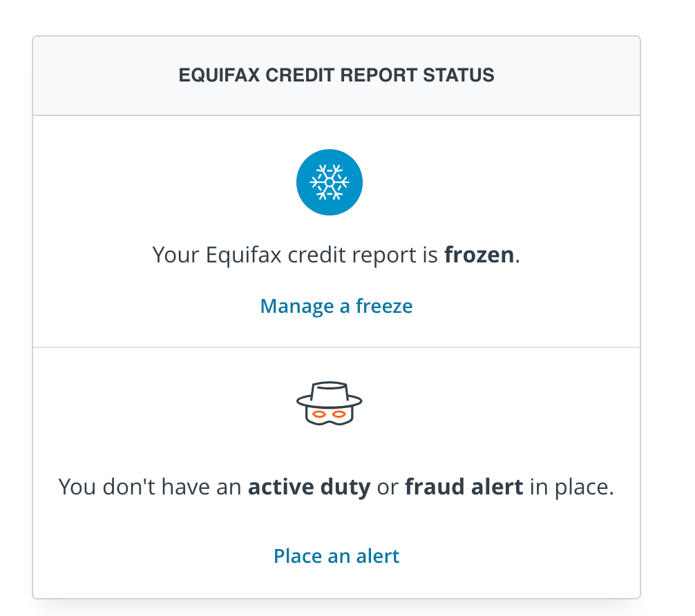The width and height of the screenshot is (695, 616).
Task: Click the orange eye mask on the fraud icon
Action: [329, 414]
